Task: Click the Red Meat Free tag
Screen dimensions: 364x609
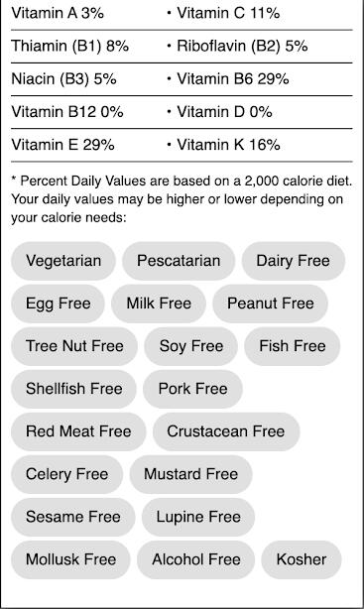Action: [78, 431]
